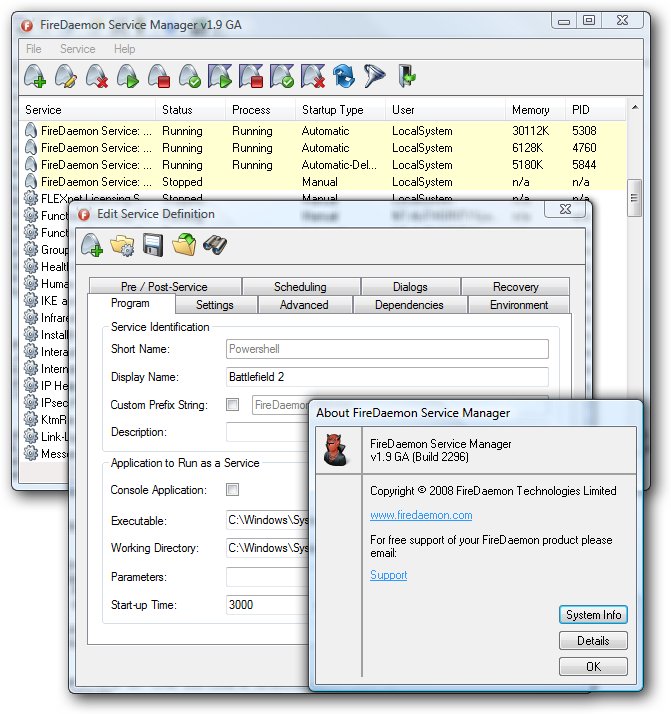
Task: Switch to the Settings tab
Action: (215, 305)
